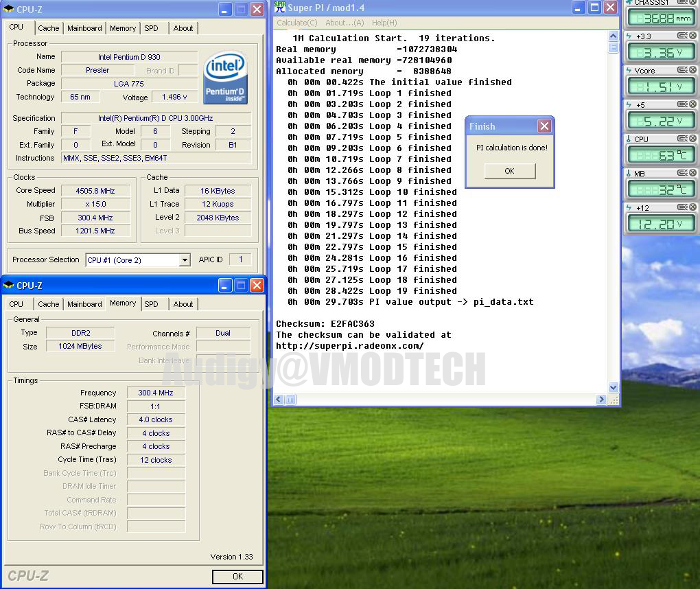700x589 pixels.
Task: Click the Core Speed value 4505.8 MHz
Action: tap(95, 191)
